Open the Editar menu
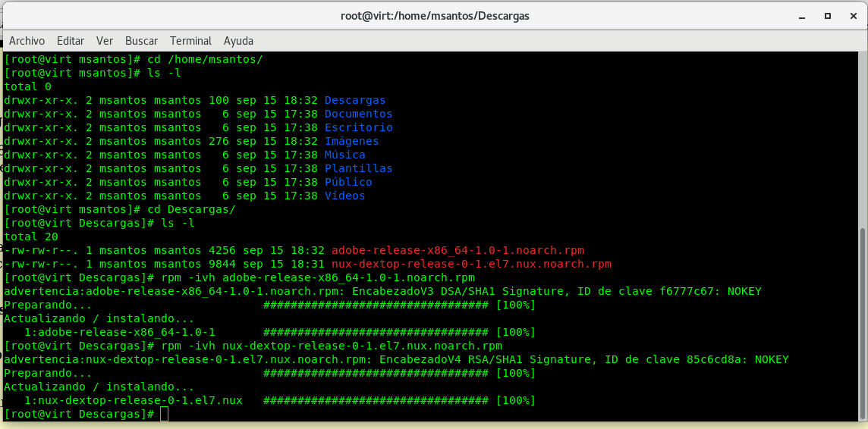This screenshot has width=868, height=429. click(71, 41)
